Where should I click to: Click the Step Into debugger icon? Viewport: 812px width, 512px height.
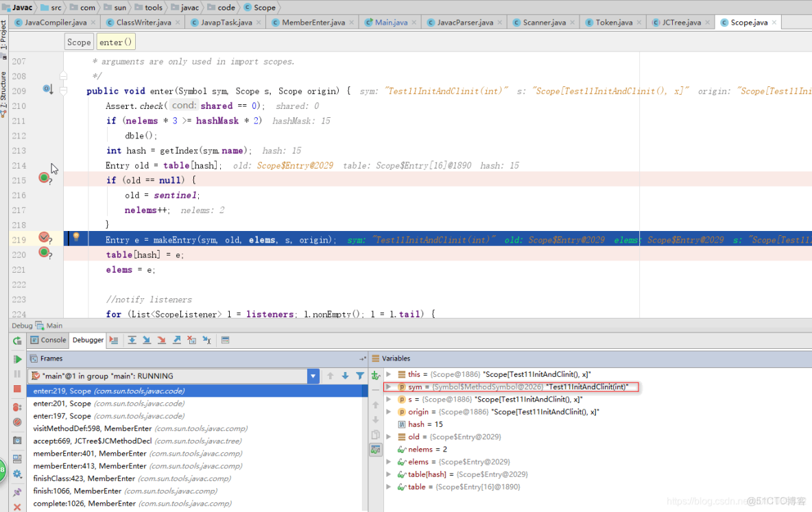pyautogui.click(x=147, y=340)
